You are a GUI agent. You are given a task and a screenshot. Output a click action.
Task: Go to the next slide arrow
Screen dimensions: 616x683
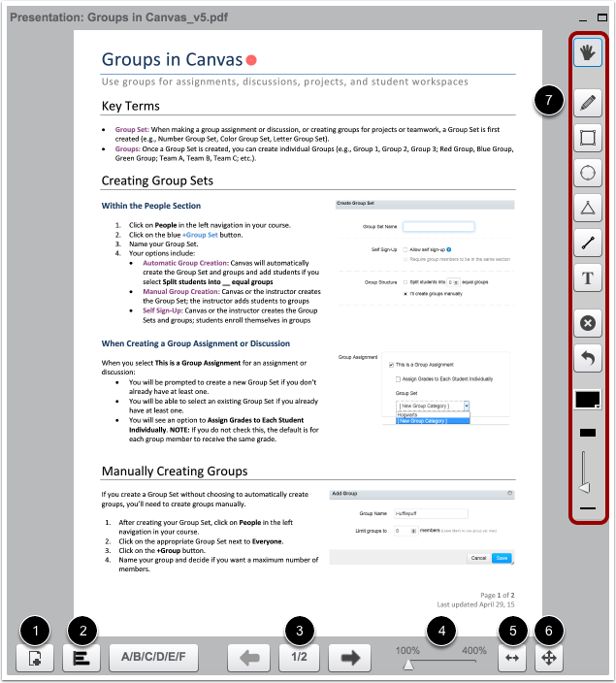pyautogui.click(x=350, y=658)
